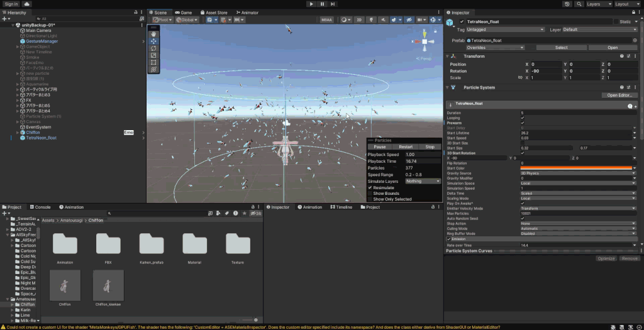644x330 pixels.
Task: Choose the Rect tool in Scene toolbar
Action: pyautogui.click(x=154, y=62)
